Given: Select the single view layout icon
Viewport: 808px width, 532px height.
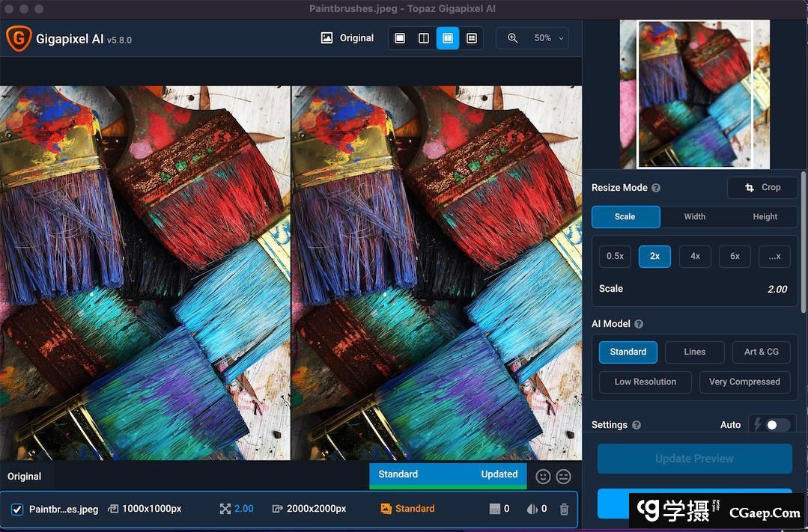Looking at the screenshot, I should (x=400, y=38).
